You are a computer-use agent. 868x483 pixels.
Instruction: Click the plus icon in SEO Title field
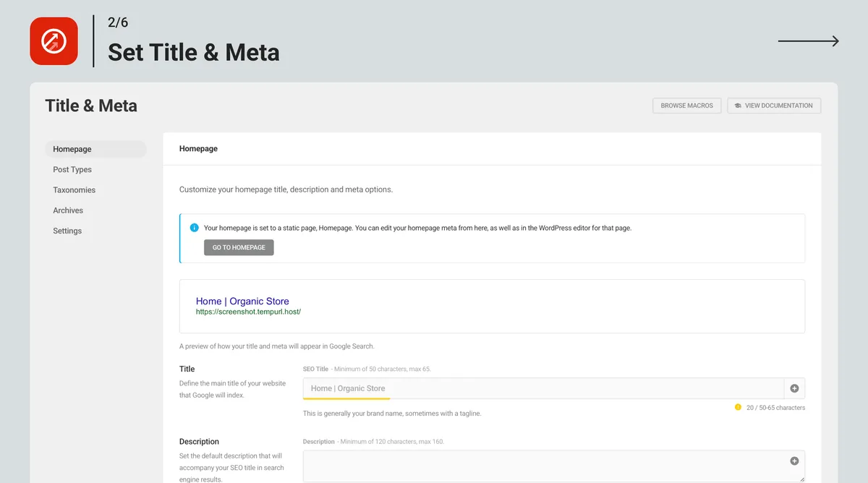click(x=794, y=388)
